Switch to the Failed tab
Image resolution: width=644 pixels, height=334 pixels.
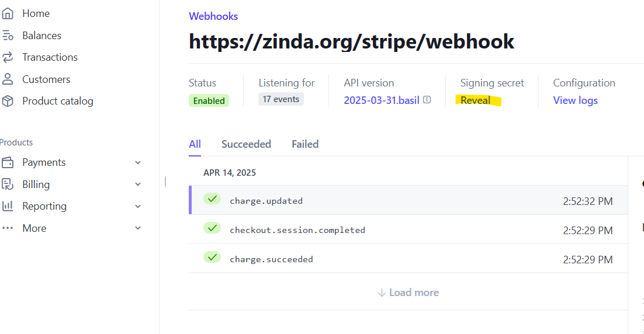[304, 144]
